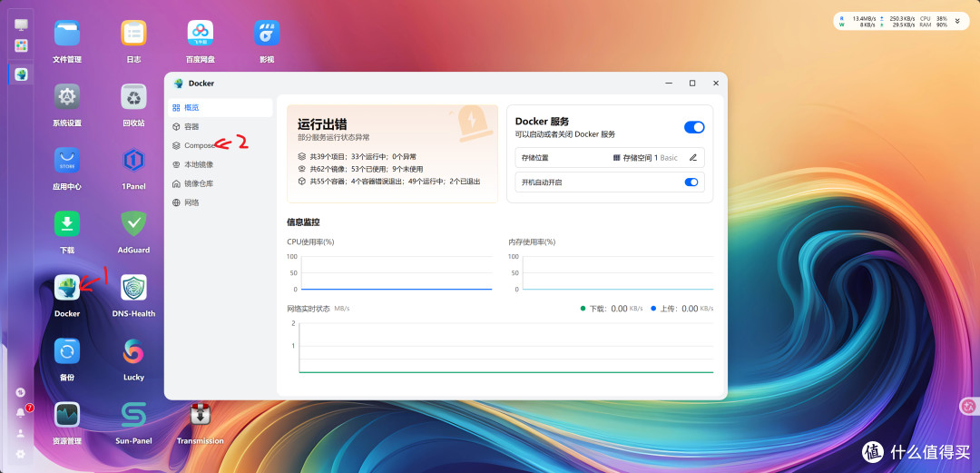Close the Docker window
Screen dimensions: 980x473
(716, 84)
